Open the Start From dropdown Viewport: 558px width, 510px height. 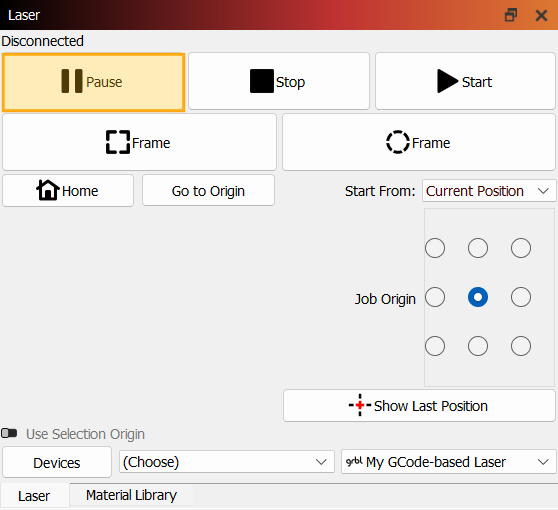click(489, 191)
